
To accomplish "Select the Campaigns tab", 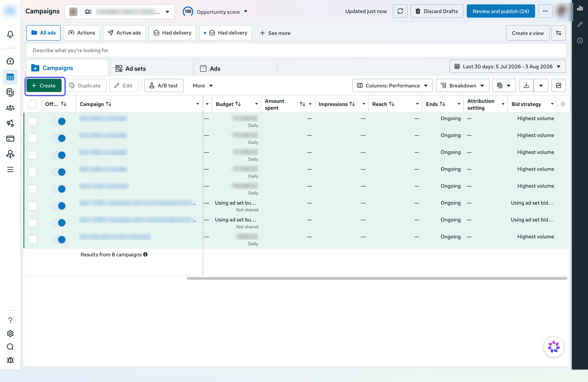I will 67,68.
